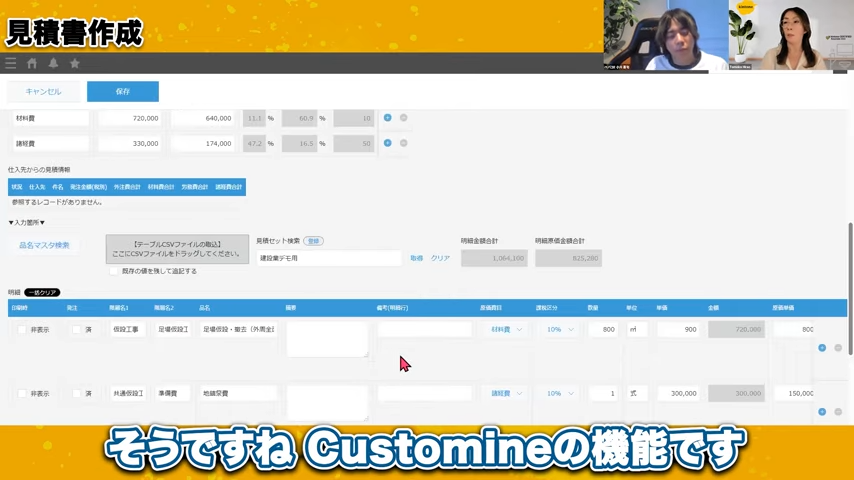Screen dimensions: 854x480
Task: Click the 仮設工事 layer name field
Action: coord(128,330)
